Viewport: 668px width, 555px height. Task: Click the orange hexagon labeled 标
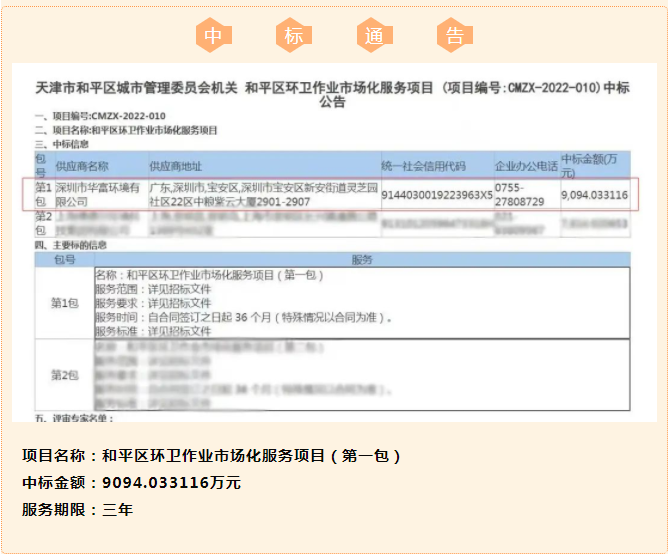293,36
